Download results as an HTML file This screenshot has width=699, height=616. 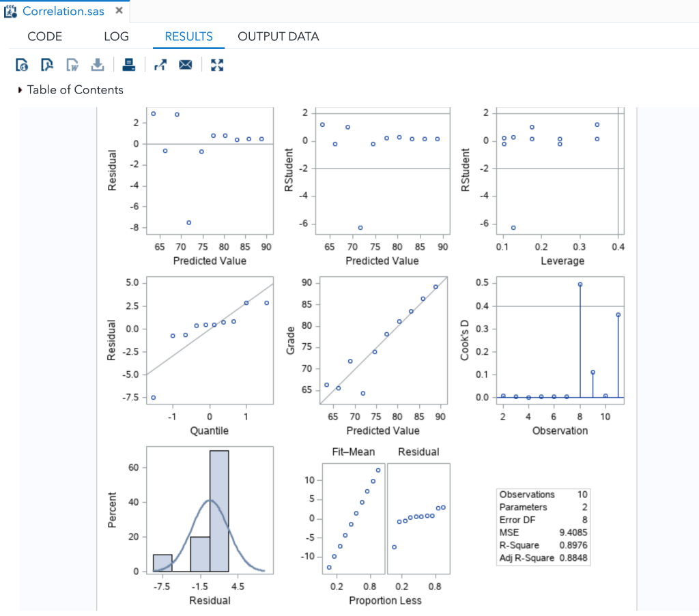19,64
